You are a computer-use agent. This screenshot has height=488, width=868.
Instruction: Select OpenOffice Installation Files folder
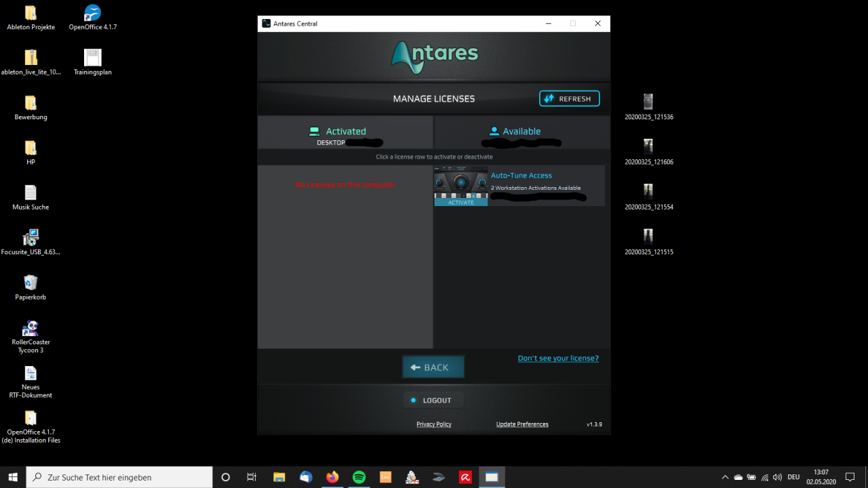click(x=31, y=427)
